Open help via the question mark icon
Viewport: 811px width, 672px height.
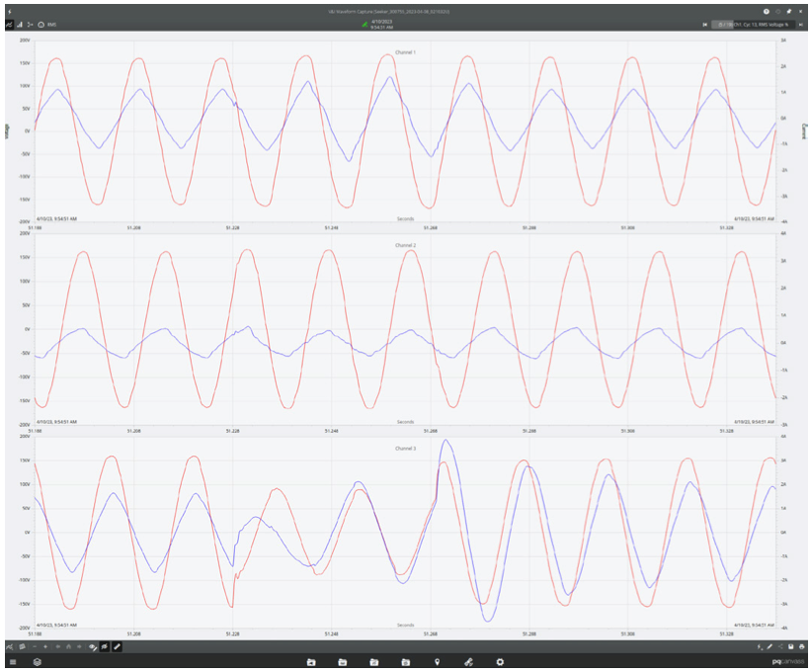pyautogui.click(x=766, y=12)
